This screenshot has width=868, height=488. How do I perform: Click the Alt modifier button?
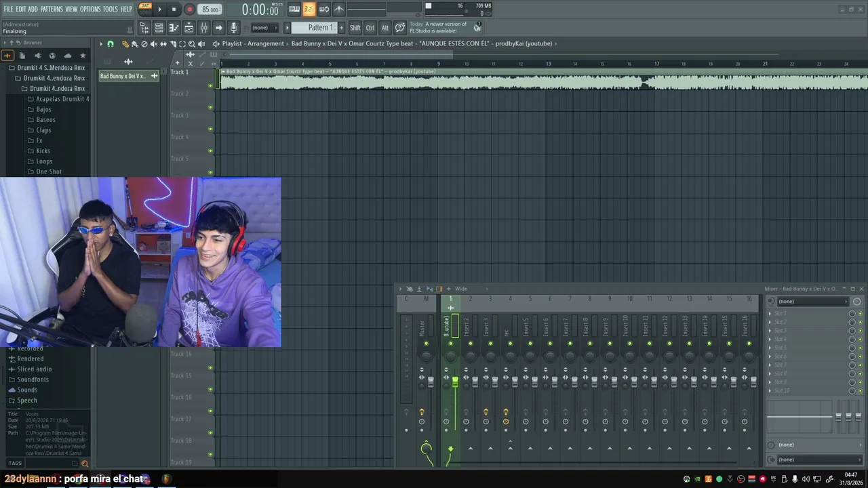(385, 28)
